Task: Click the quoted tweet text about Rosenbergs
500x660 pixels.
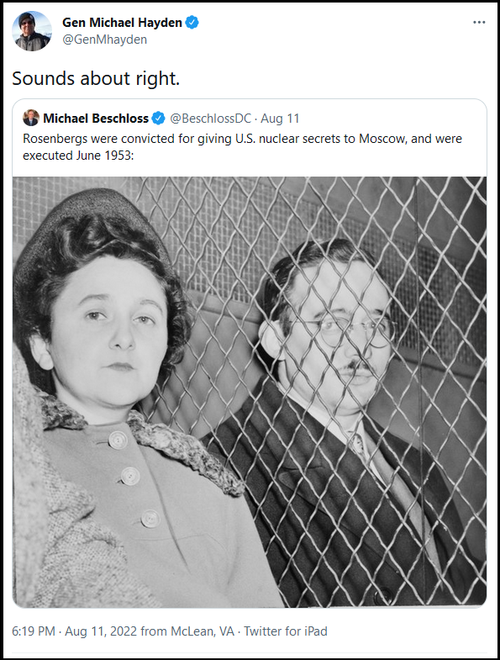Action: [242, 147]
